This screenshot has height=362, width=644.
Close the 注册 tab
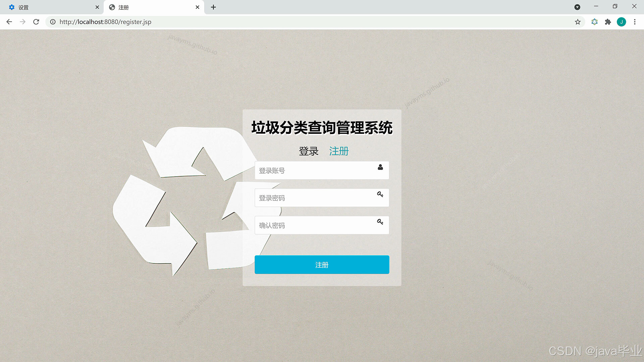coord(198,7)
